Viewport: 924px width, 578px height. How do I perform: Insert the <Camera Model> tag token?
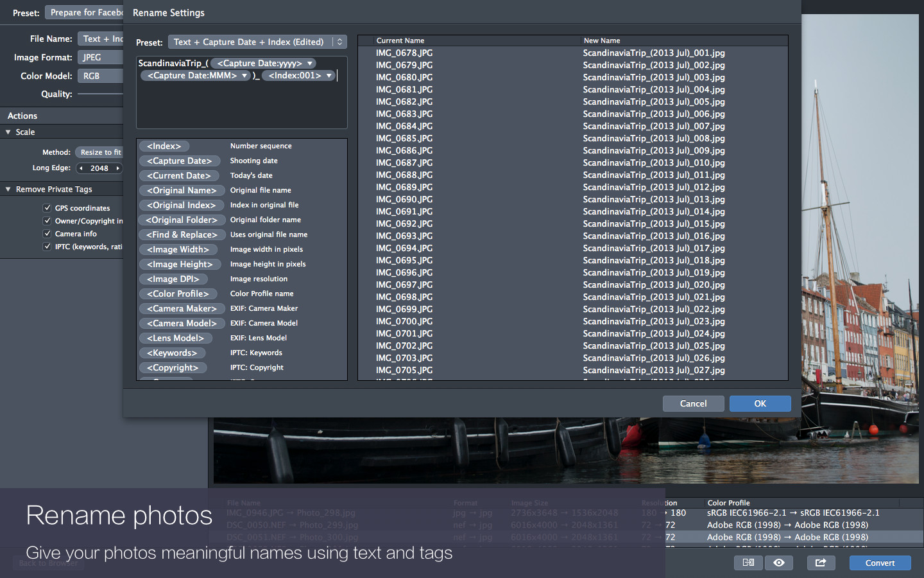click(x=182, y=324)
